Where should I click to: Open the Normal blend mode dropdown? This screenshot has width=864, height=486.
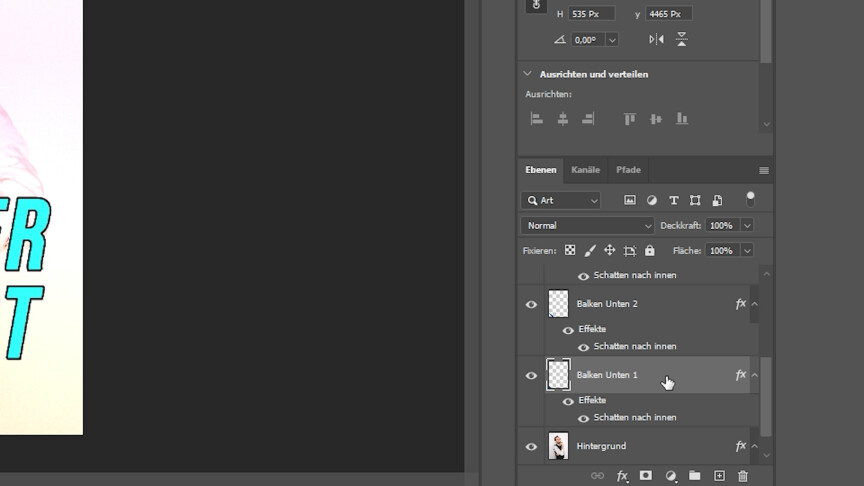click(x=587, y=226)
